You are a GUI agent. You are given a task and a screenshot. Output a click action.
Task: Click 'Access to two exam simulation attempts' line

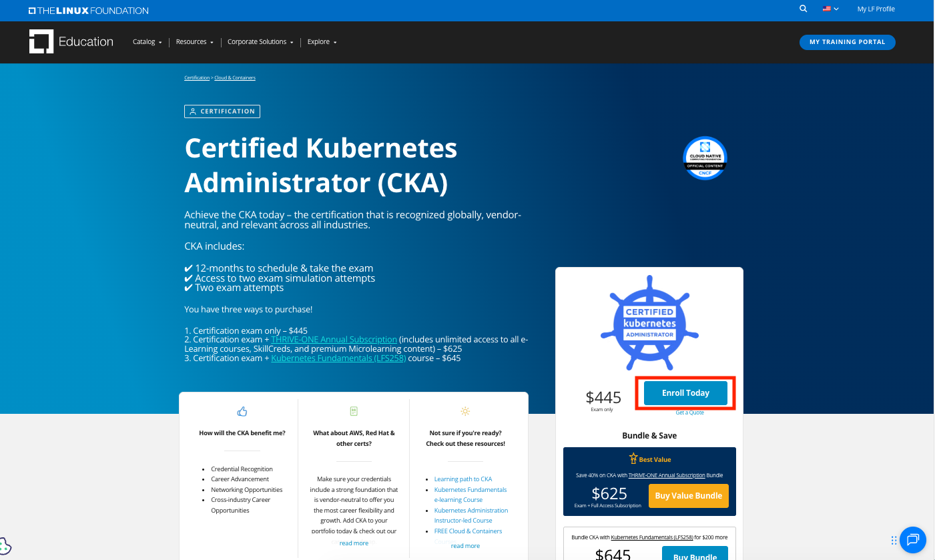280,278
